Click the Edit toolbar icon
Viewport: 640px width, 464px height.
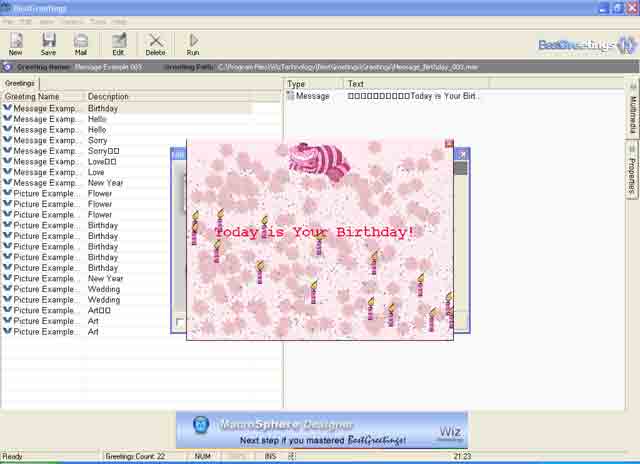pos(118,44)
